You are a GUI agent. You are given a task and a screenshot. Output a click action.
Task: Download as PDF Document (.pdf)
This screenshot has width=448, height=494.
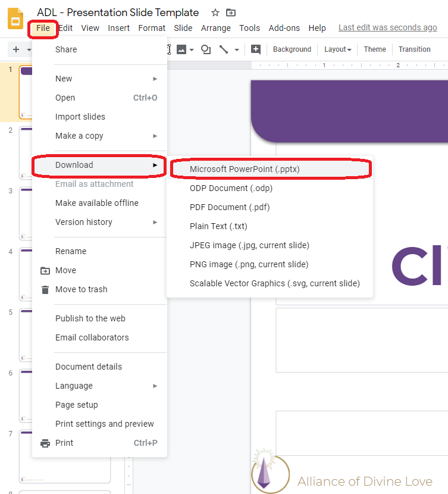(270, 207)
